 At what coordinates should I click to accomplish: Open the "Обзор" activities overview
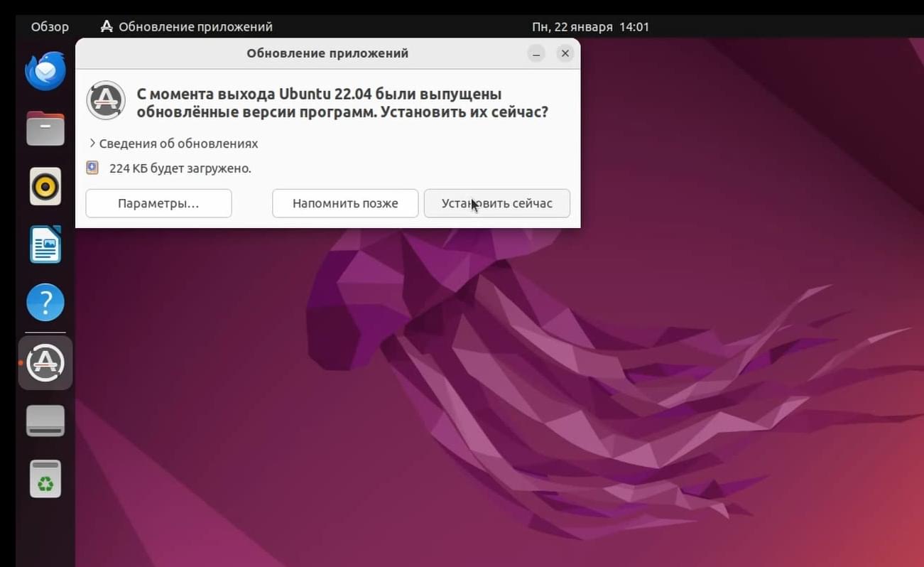tap(50, 27)
